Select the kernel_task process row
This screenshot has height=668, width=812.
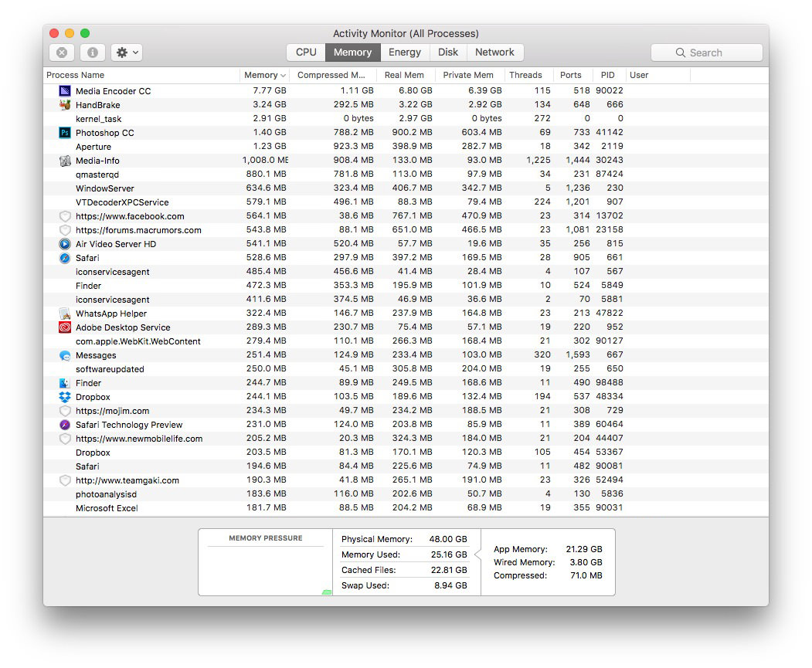(406, 119)
